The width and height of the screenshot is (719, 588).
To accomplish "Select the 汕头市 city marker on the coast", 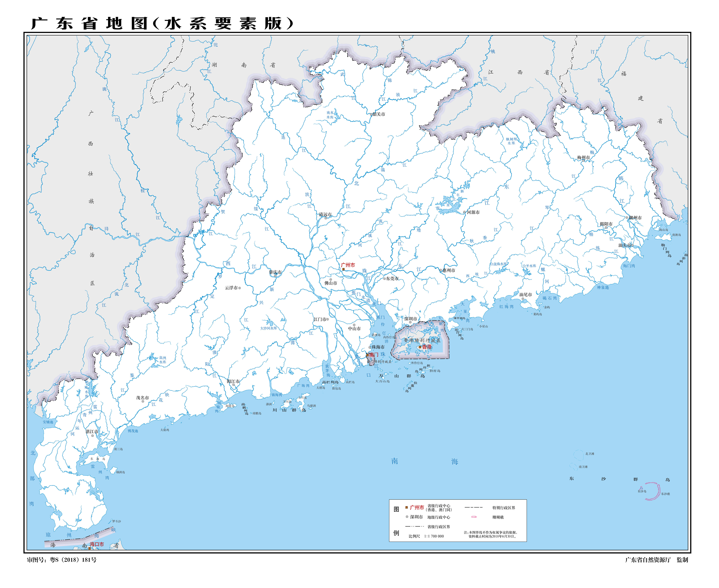I will click(633, 246).
